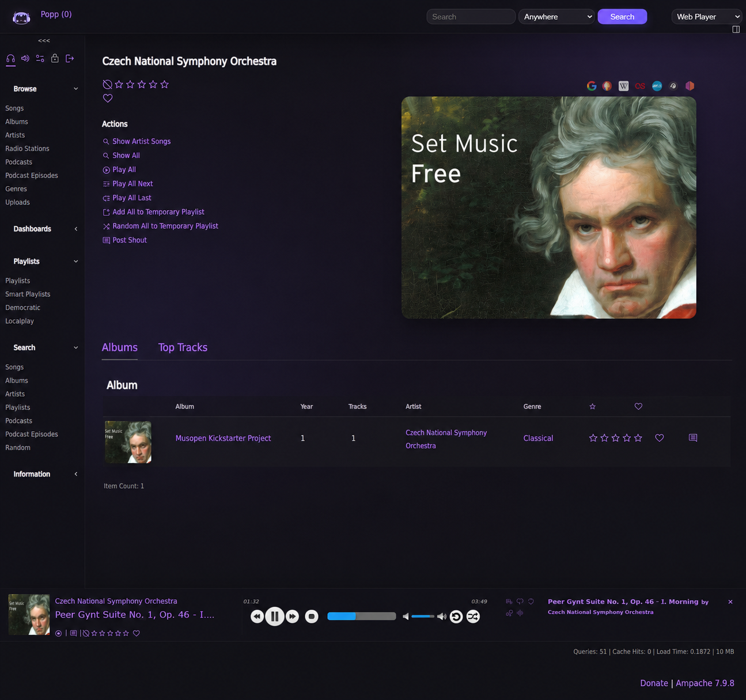Open Democratic in sidebar

point(22,308)
